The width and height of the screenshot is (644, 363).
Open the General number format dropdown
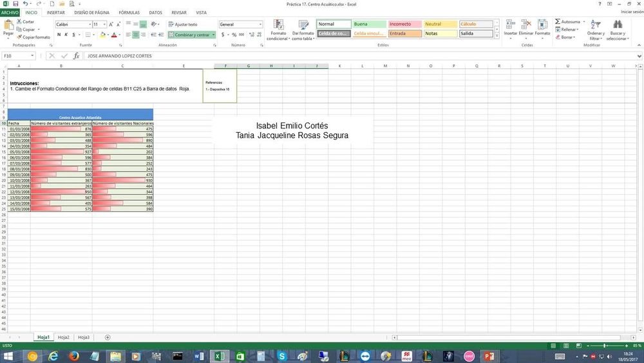tap(260, 25)
